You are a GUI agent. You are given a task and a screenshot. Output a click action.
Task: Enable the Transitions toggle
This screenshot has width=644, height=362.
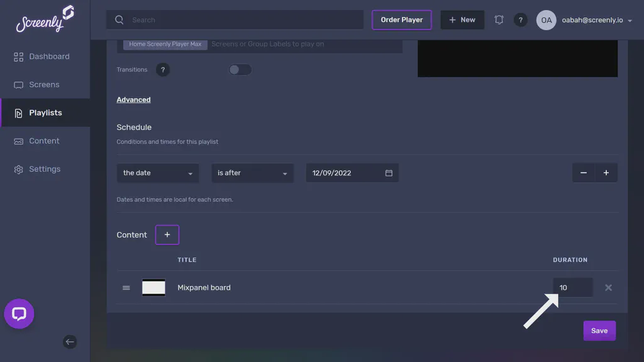coord(240,70)
